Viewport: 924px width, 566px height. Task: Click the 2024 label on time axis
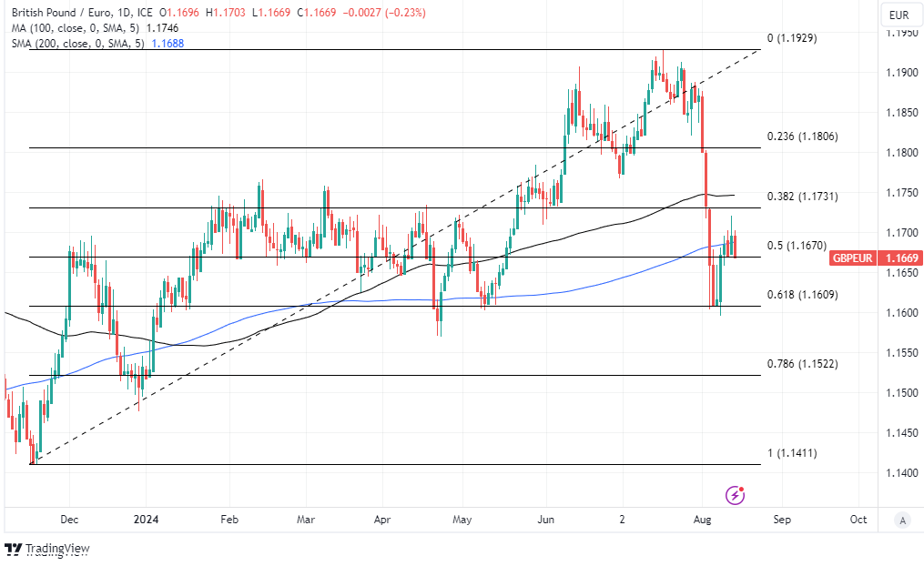click(146, 520)
